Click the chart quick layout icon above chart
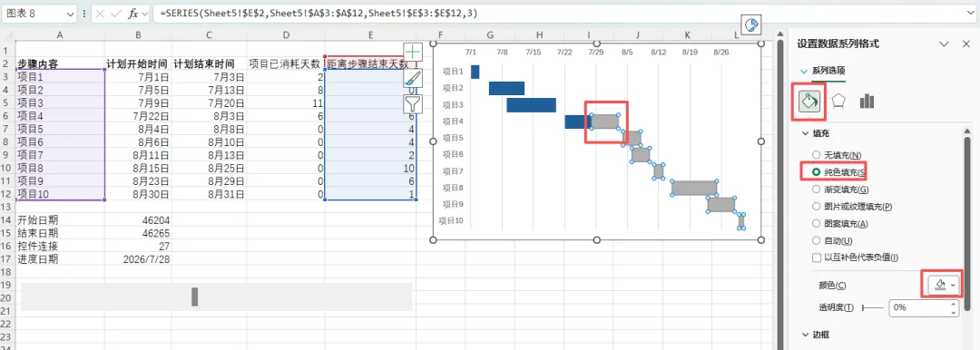980x350 pixels. [752, 25]
